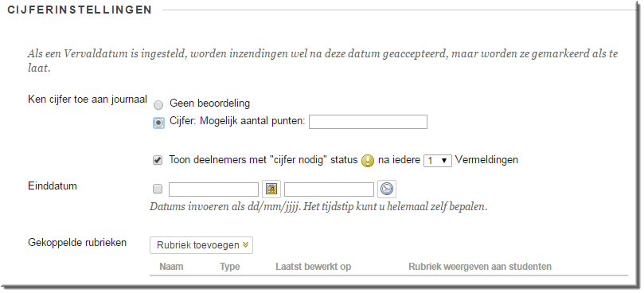Click the double-chevron icon on Rubriek toevoegen
This screenshot has width=644, height=293.
(246, 245)
